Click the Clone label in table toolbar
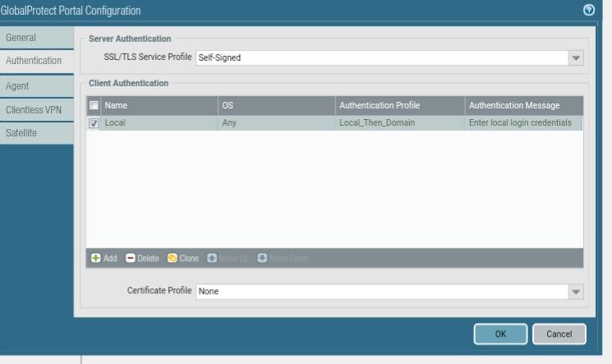Viewport: 612px width, 364px height. point(189,258)
